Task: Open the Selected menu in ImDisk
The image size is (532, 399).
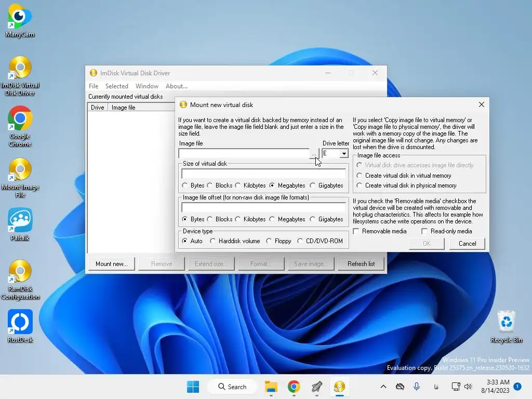Action: [117, 86]
